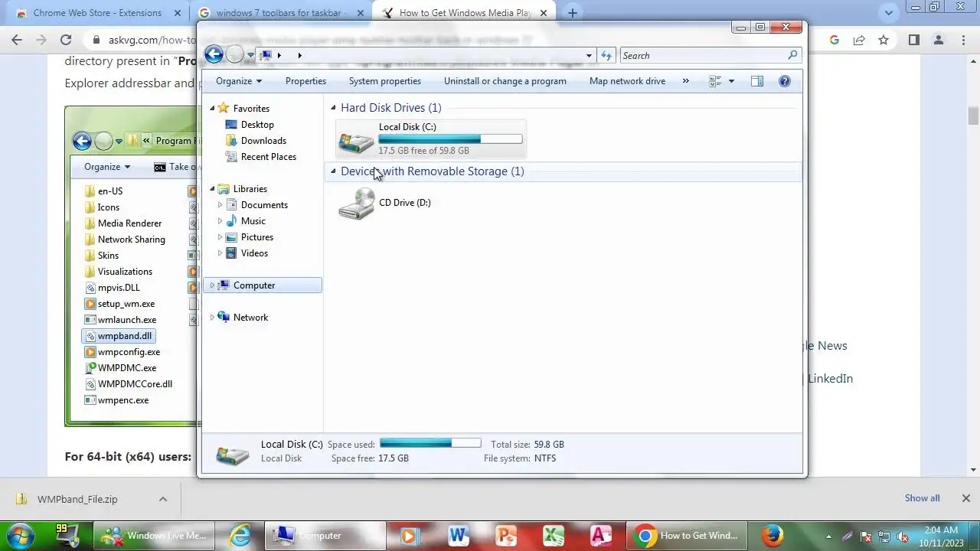Open Windows Media Player taskbar icon

pos(409,536)
